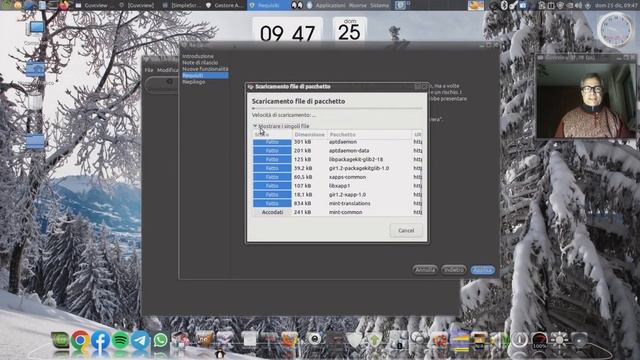Switch to the Requisiti window in taskbar

coord(268,5)
